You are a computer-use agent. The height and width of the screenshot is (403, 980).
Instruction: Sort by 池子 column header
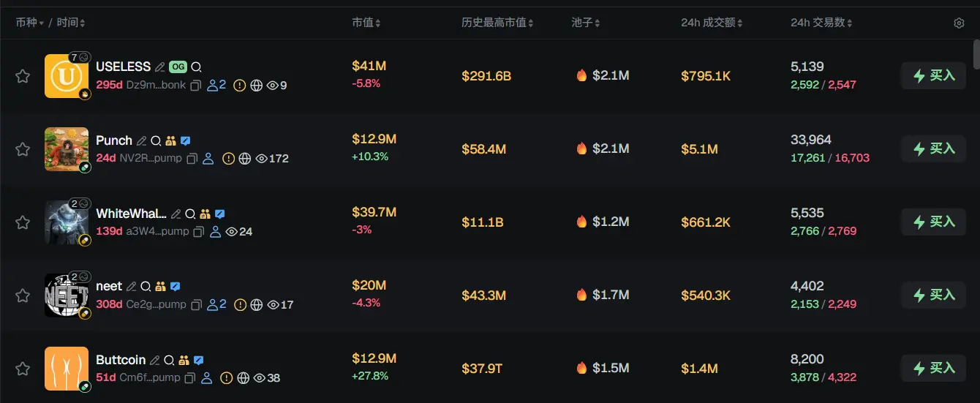pyautogui.click(x=586, y=23)
